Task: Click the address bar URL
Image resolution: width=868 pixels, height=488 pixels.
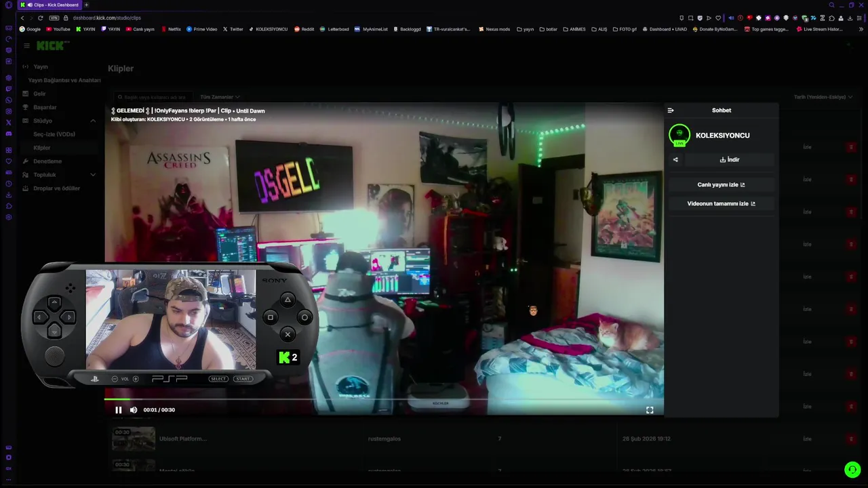Action: (x=107, y=18)
